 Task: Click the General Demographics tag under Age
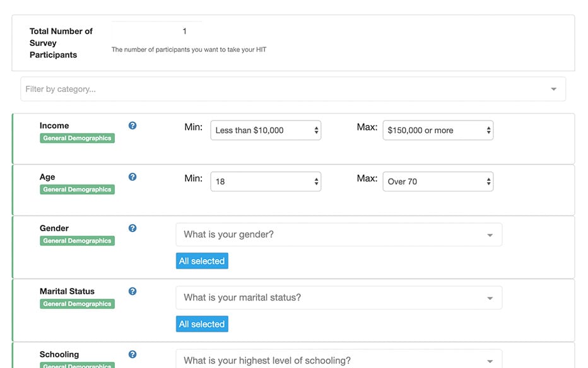click(x=77, y=189)
